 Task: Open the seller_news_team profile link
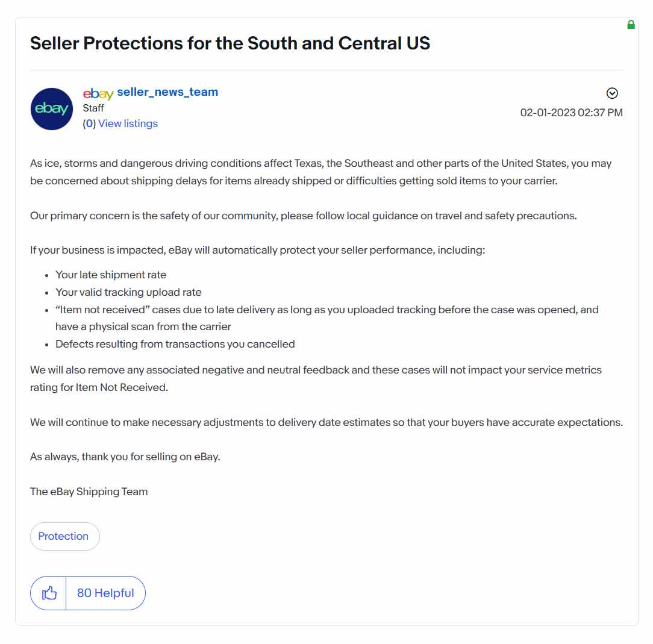tap(167, 92)
